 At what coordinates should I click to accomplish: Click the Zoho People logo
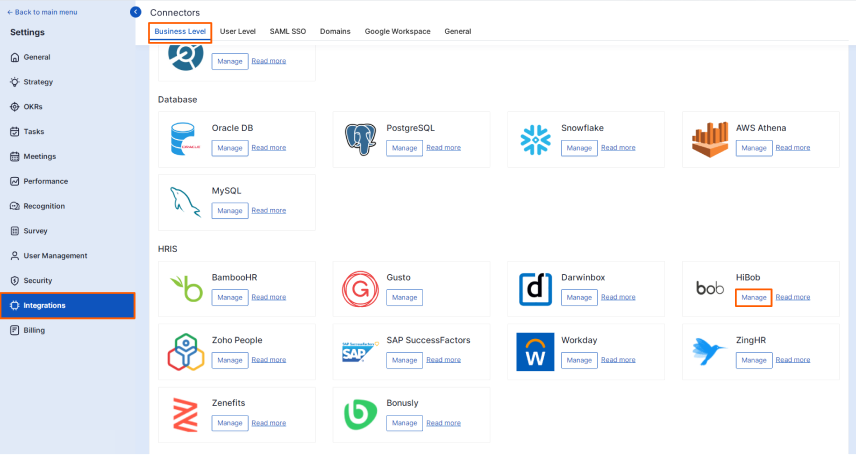[x=186, y=352]
